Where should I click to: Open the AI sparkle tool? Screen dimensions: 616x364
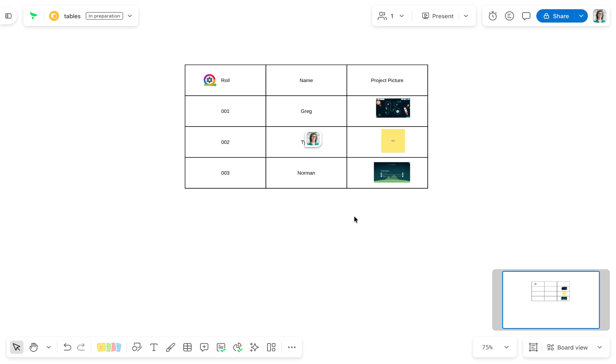coord(254,347)
